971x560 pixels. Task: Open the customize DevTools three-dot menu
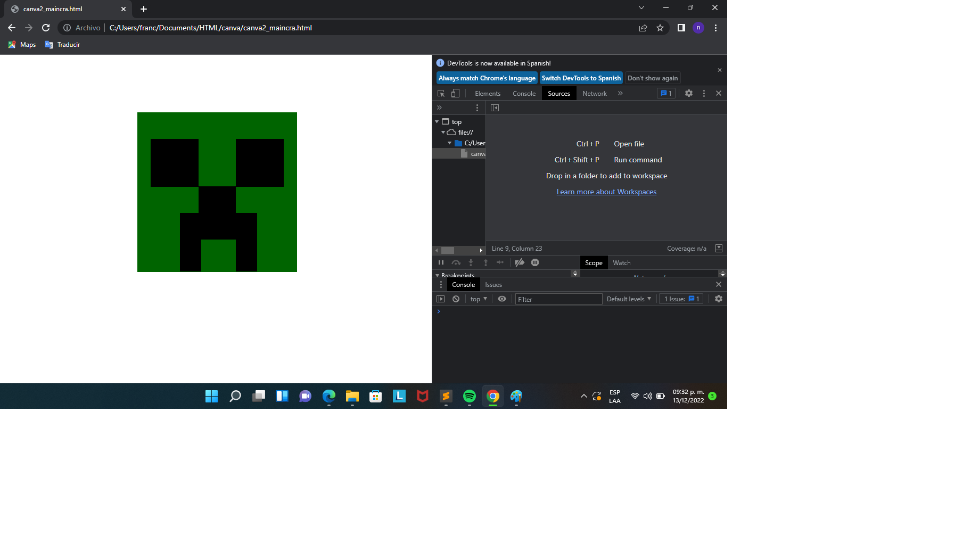coord(704,93)
